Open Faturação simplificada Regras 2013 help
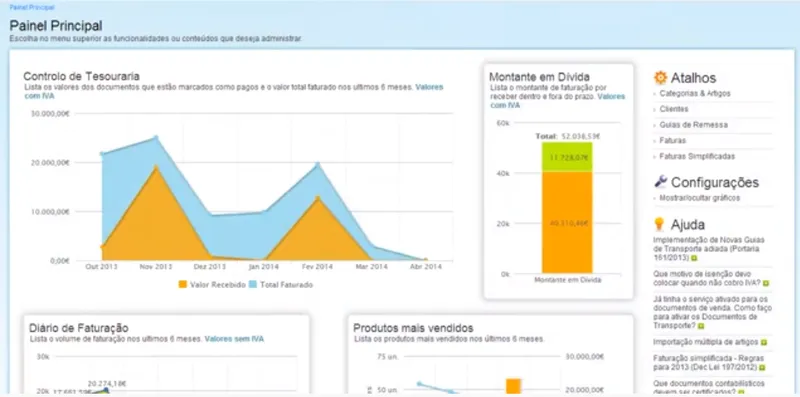This screenshot has height=397, width=800. 706,363
